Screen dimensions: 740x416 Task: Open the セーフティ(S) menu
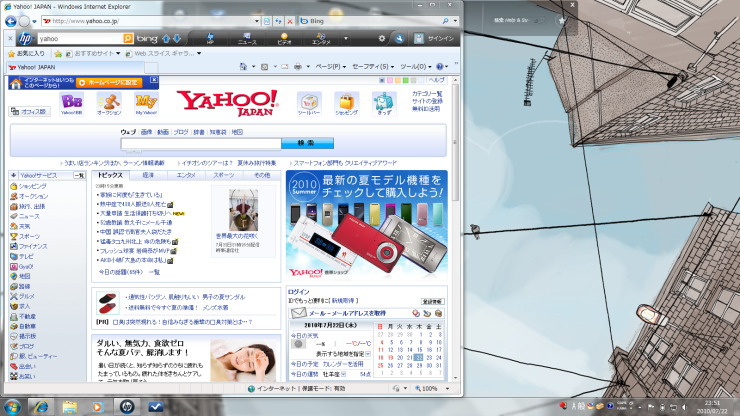coord(373,67)
